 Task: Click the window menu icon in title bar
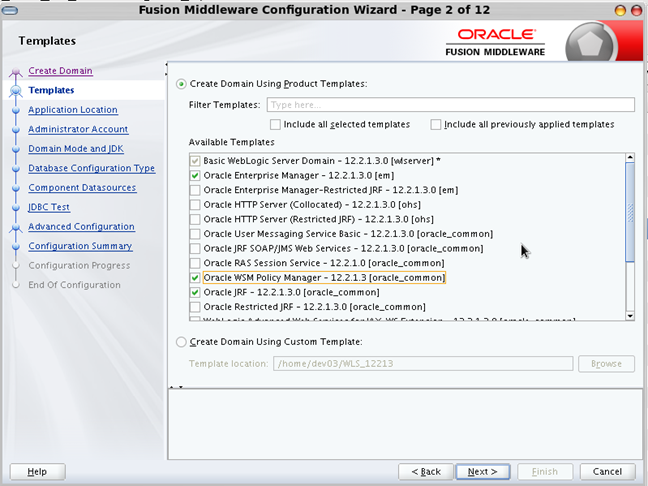point(10,10)
